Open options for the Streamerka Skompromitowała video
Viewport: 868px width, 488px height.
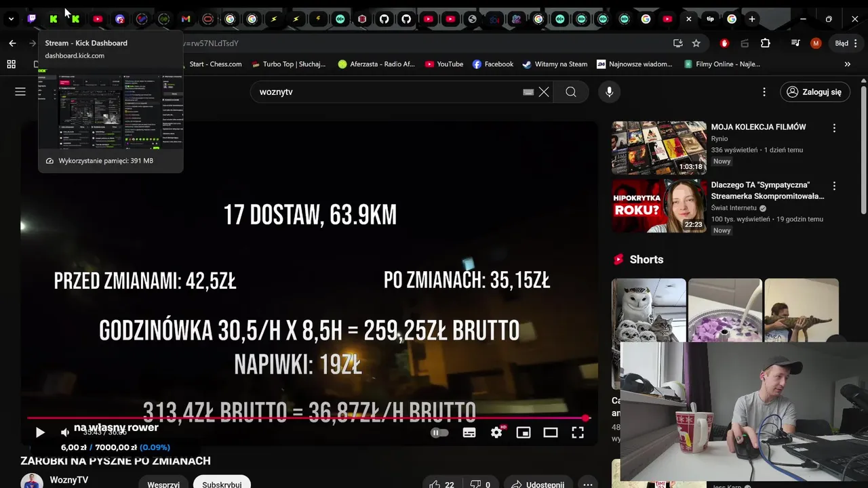(834, 186)
